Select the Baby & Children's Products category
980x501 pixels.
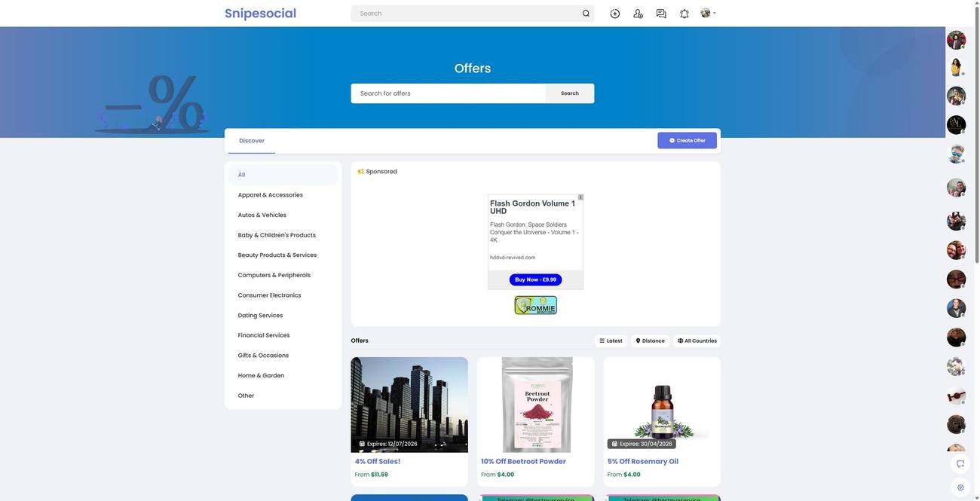[283, 235]
